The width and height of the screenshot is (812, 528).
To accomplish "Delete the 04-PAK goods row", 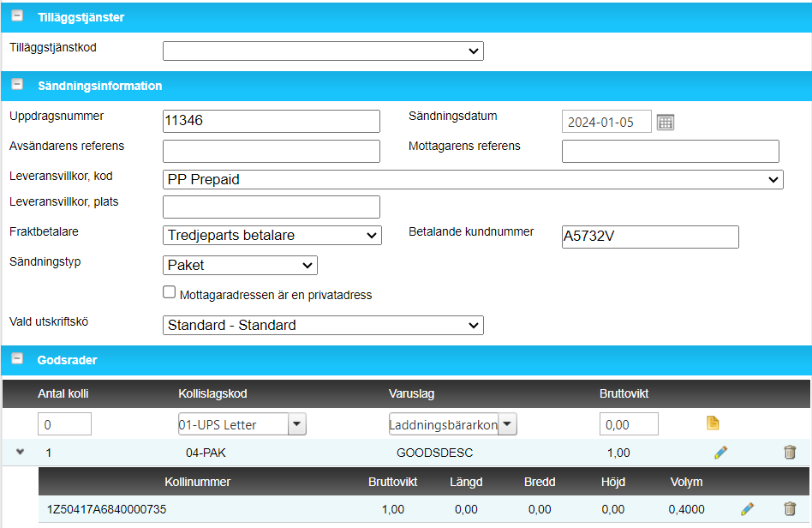I will click(x=790, y=453).
